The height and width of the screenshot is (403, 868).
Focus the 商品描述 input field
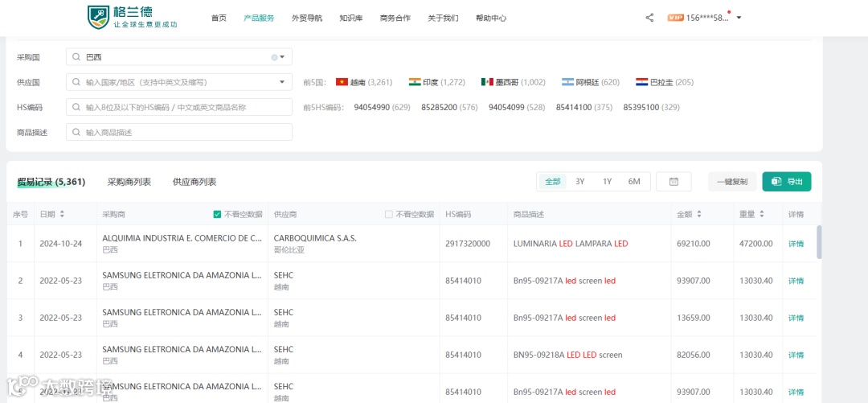[178, 132]
